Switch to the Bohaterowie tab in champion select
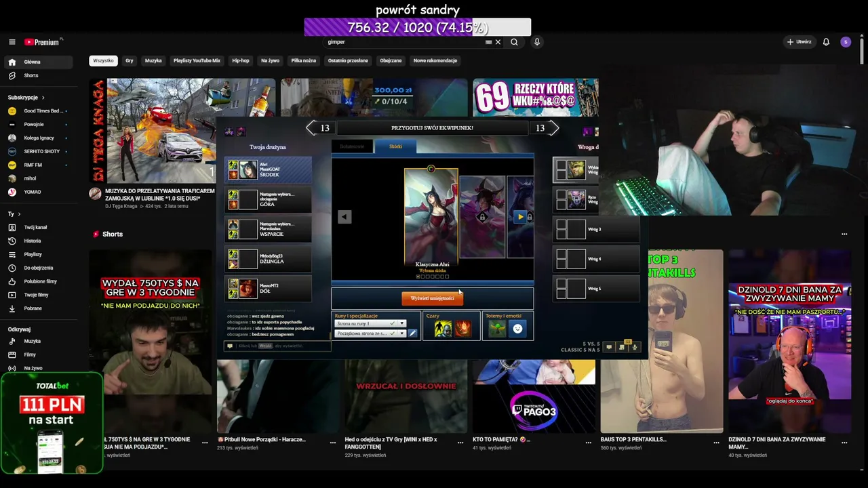This screenshot has width=868, height=488. click(352, 146)
